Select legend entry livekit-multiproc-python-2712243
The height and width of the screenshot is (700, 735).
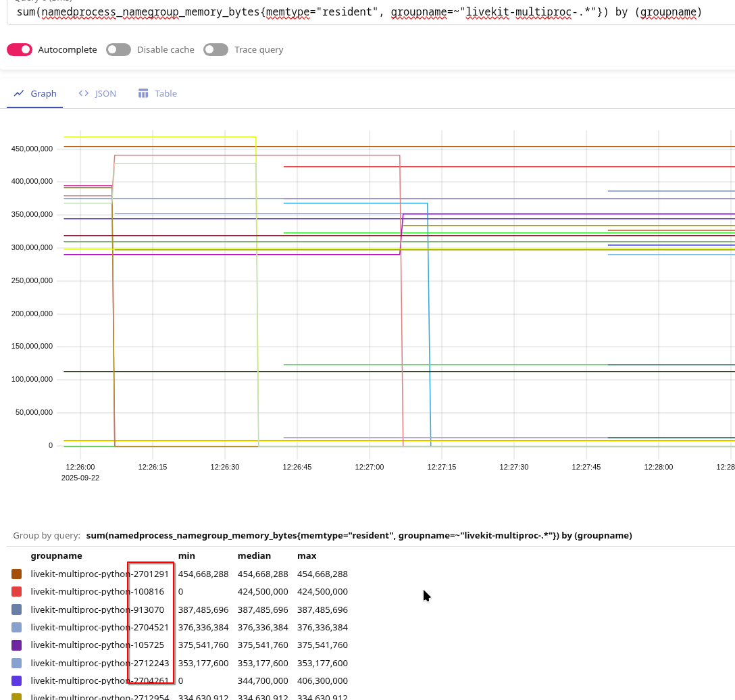click(99, 663)
